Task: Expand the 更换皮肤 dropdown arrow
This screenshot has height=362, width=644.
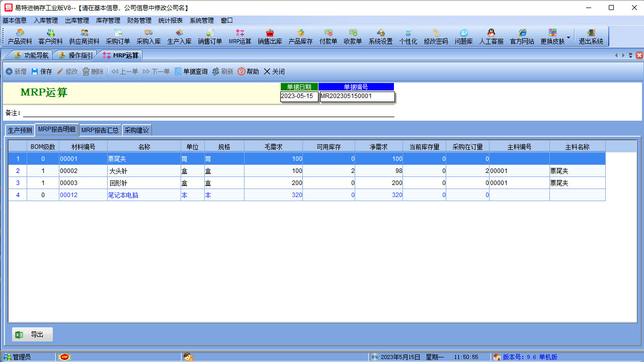Action: pos(569,37)
